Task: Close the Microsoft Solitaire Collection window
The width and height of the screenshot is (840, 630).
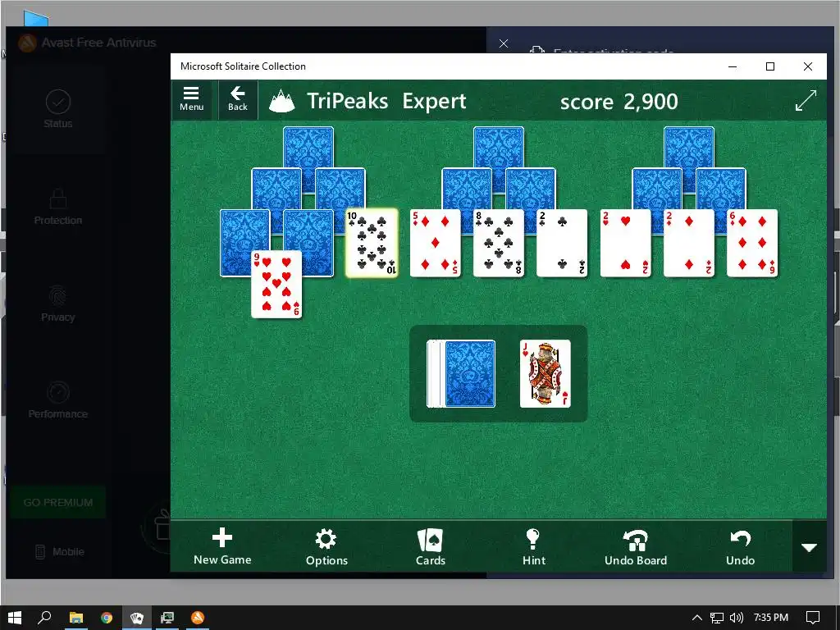Action: [808, 66]
